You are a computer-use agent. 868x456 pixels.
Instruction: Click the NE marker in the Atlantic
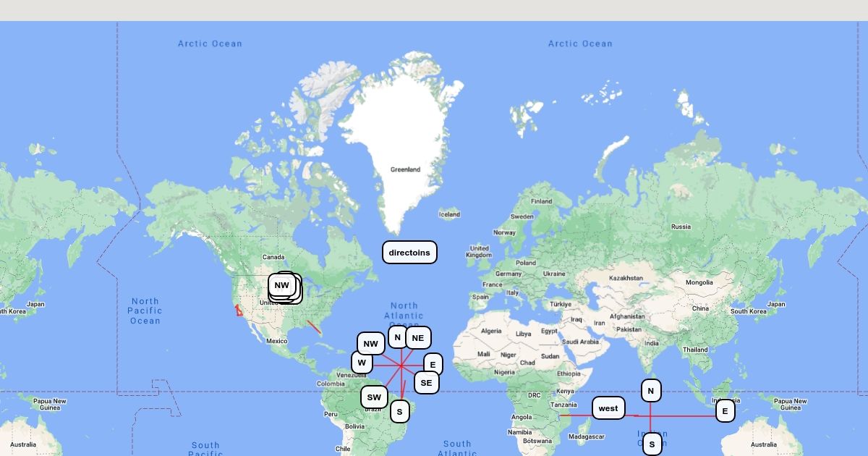(x=417, y=338)
